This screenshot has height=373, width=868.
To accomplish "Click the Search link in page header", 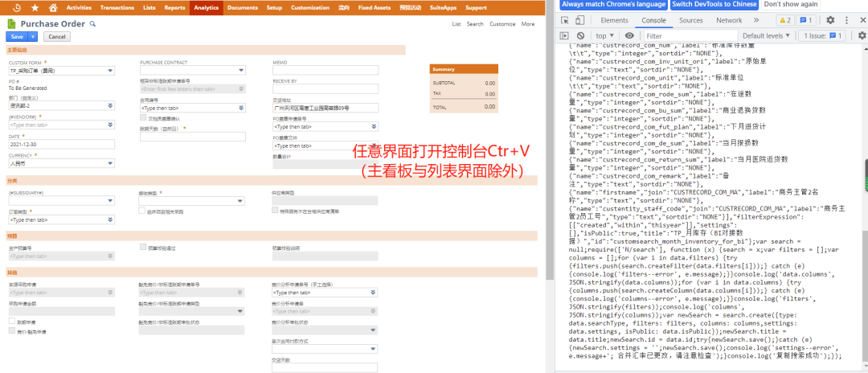I will click(x=475, y=24).
